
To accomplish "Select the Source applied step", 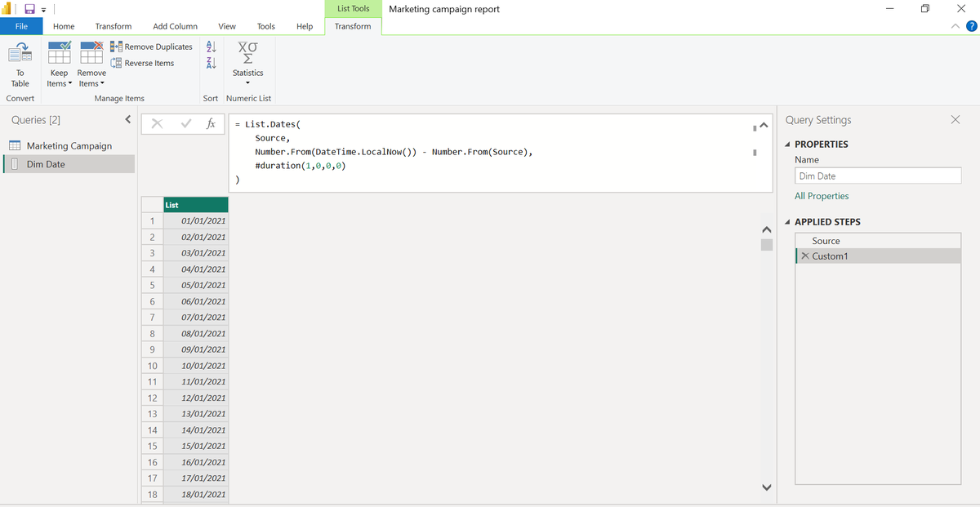I will tap(878, 241).
